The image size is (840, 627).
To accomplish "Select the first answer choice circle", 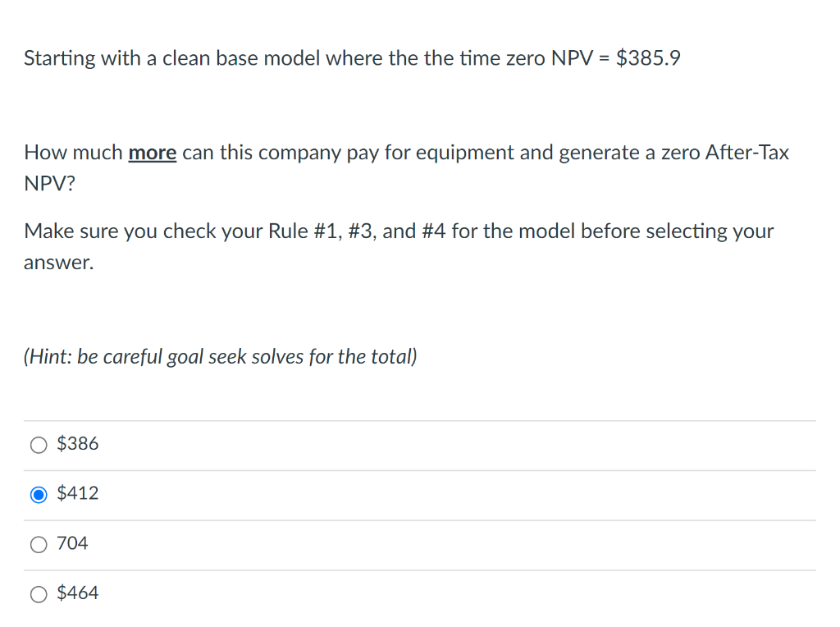I will click(x=38, y=444).
